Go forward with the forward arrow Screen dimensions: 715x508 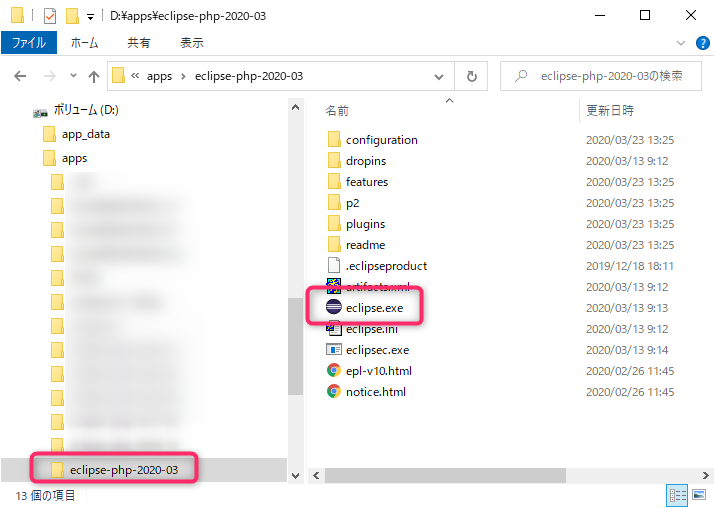[49, 76]
